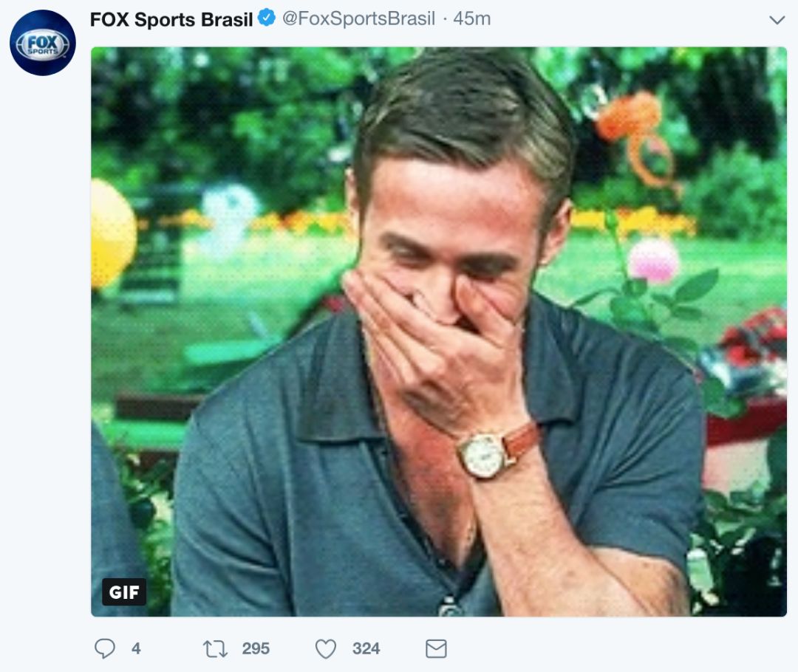Viewport: 798px width, 672px height.
Task: Click the like count 324
Action: pos(366,648)
